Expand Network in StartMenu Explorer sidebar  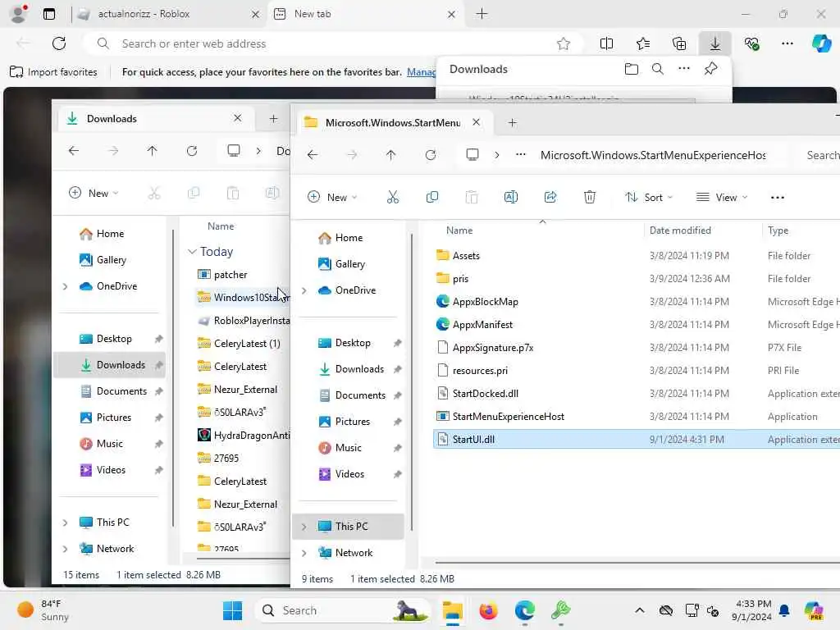(x=304, y=553)
